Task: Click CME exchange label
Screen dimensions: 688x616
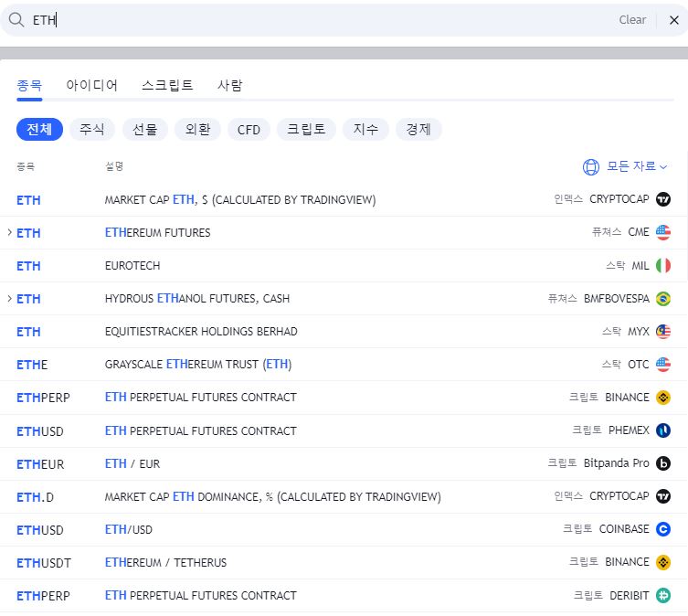Action: click(639, 232)
